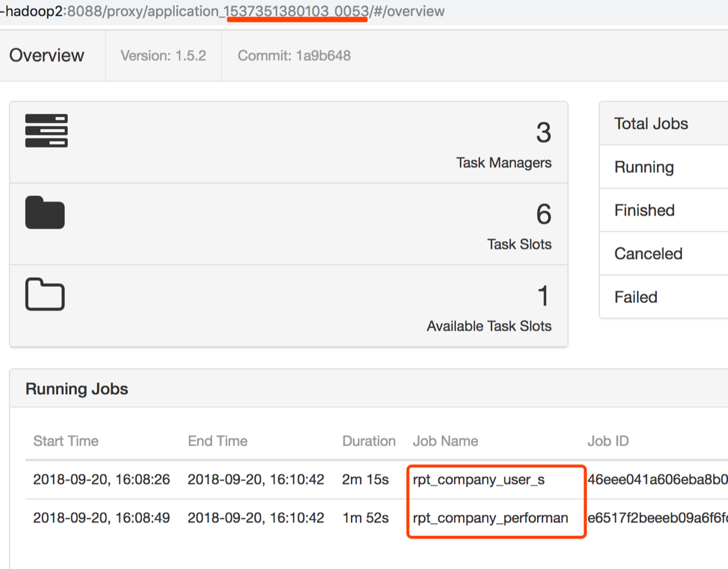The image size is (728, 569).
Task: Focus the browser address bar URL
Action: 237,11
